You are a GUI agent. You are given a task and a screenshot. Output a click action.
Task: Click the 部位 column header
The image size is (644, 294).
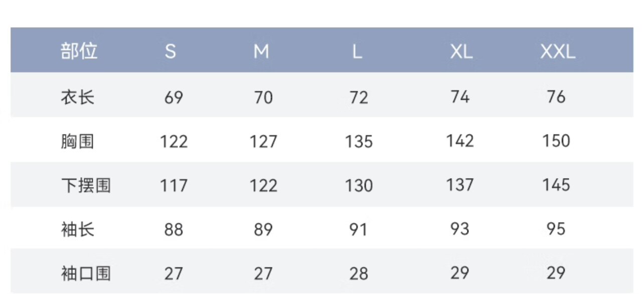pyautogui.click(x=79, y=51)
